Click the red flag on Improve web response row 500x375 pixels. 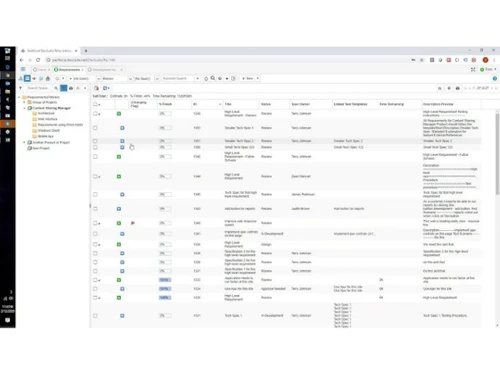[133, 223]
